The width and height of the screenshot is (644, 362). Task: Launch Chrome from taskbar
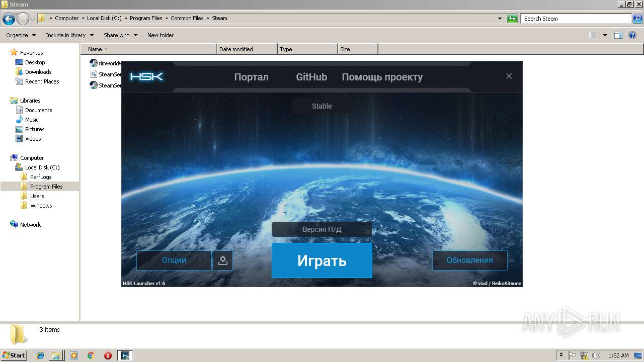91,355
